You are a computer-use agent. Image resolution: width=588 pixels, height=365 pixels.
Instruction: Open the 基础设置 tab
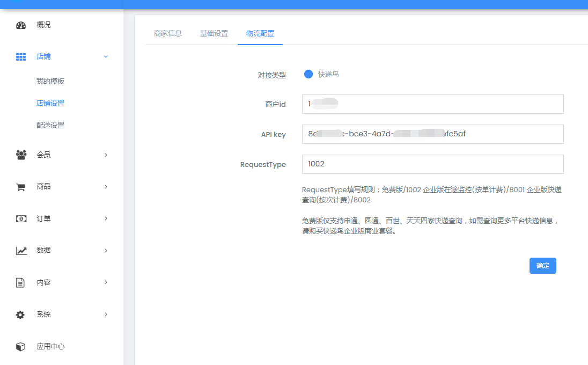tap(214, 33)
